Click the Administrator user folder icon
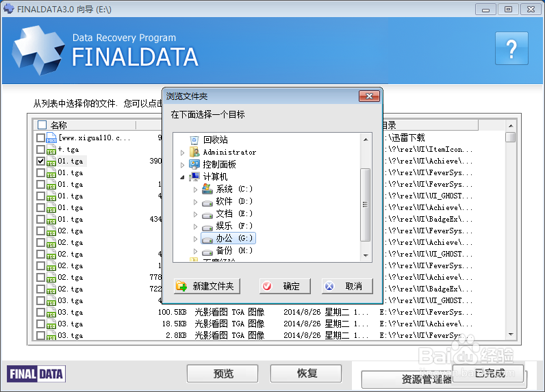545x392 pixels. point(194,152)
